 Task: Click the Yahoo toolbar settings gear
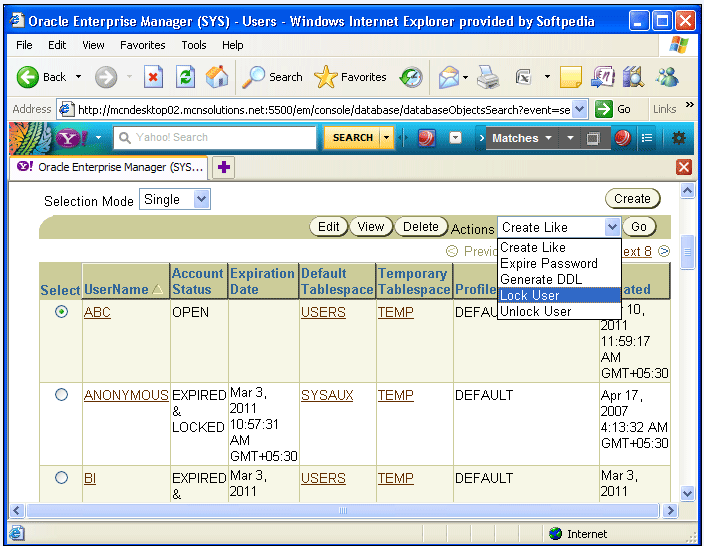click(679, 138)
